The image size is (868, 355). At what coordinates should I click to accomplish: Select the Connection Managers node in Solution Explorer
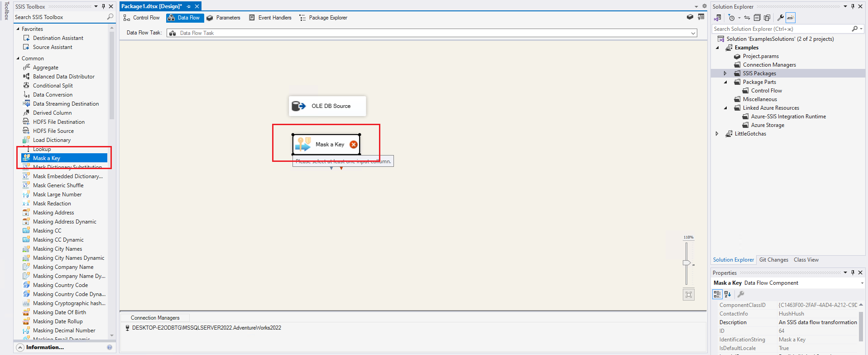click(x=769, y=65)
